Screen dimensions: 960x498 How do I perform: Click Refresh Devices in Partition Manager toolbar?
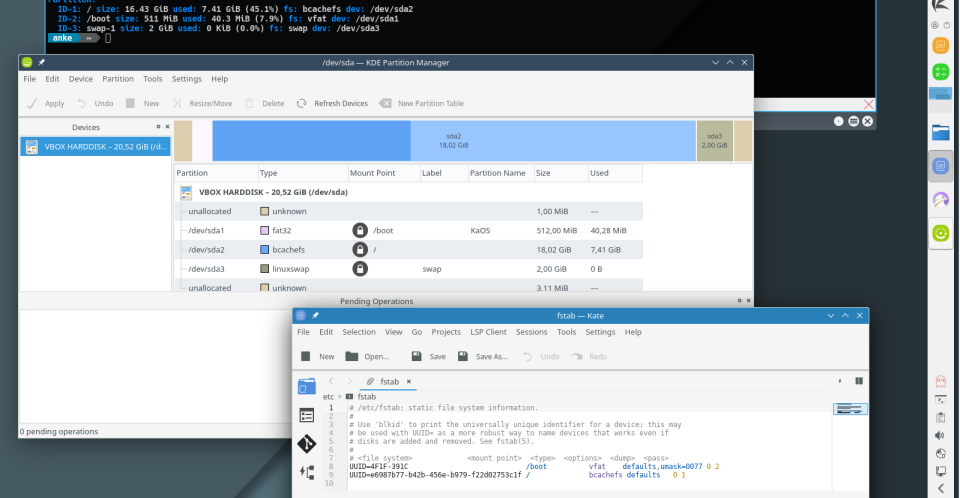pyautogui.click(x=332, y=103)
